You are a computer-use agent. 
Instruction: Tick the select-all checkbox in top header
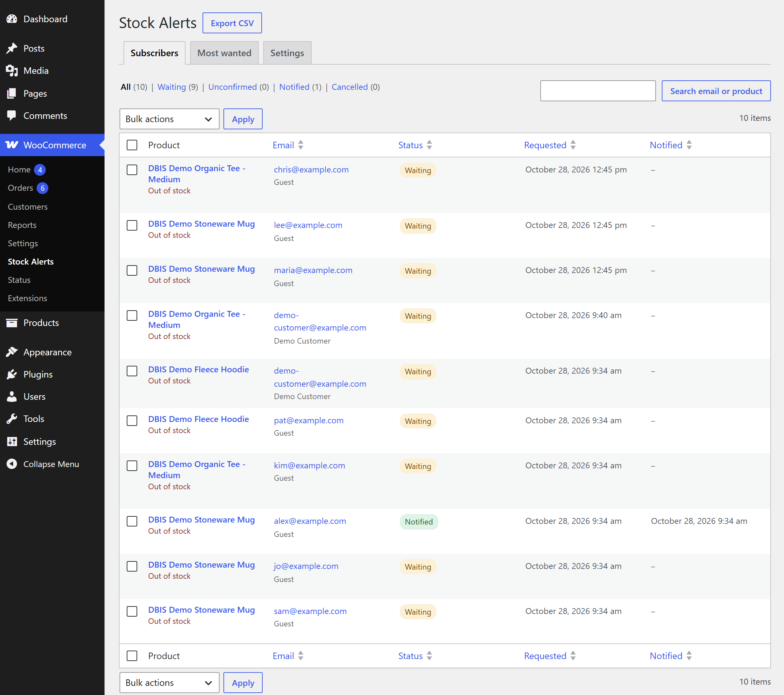132,145
